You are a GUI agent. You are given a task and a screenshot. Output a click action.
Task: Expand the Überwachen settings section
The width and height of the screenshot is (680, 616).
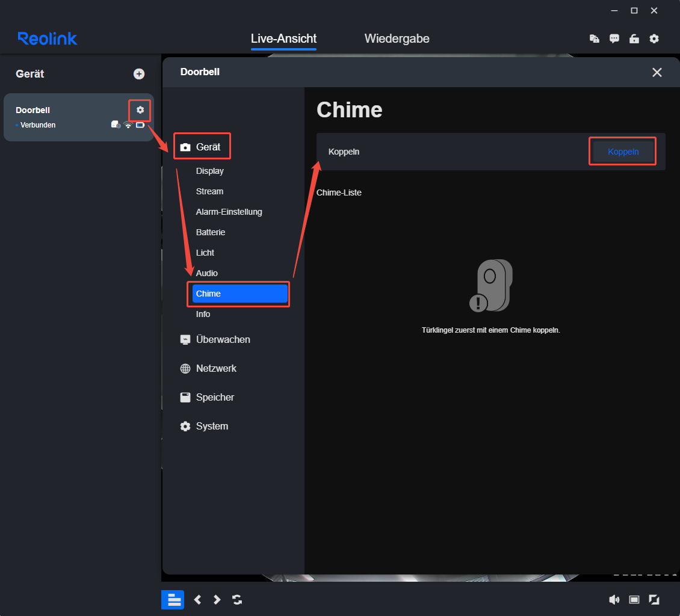tap(215, 339)
